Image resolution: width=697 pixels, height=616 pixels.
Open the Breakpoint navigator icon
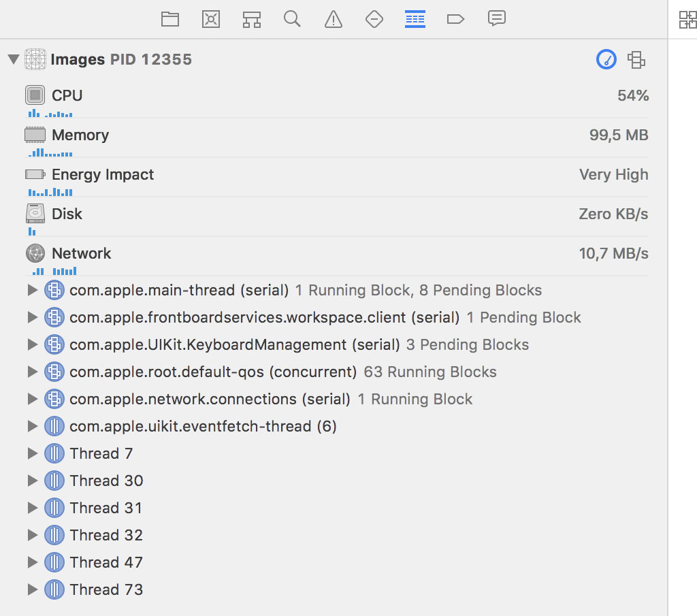pos(455,19)
